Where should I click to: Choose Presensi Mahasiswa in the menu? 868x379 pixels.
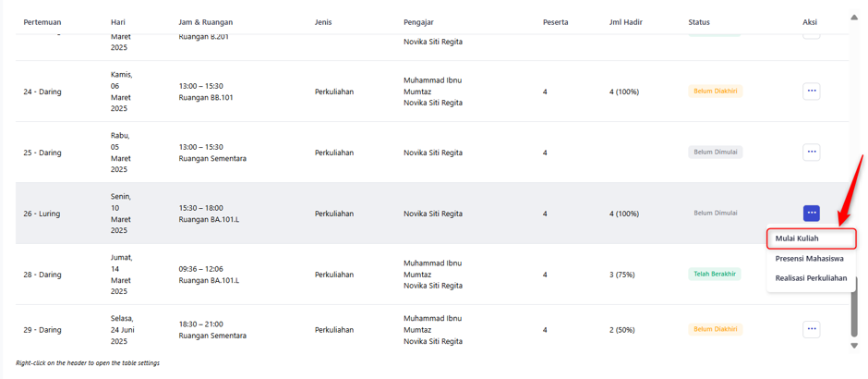click(809, 258)
